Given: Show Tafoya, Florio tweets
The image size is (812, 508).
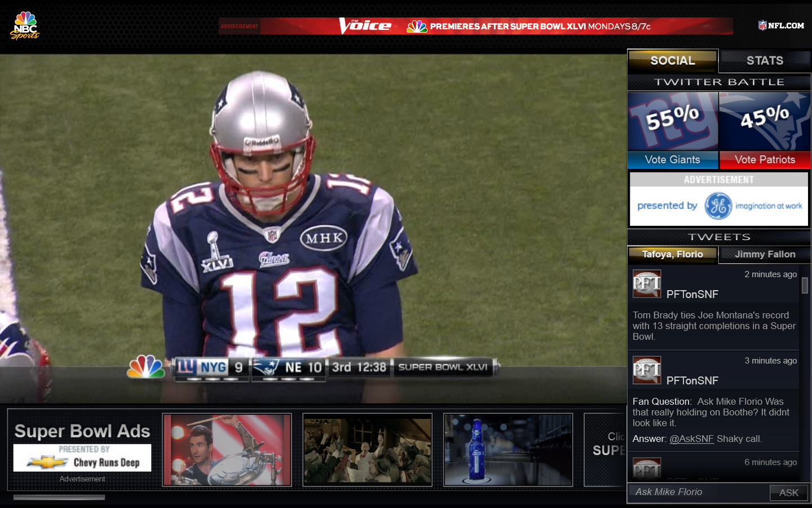Looking at the screenshot, I should tap(672, 255).
